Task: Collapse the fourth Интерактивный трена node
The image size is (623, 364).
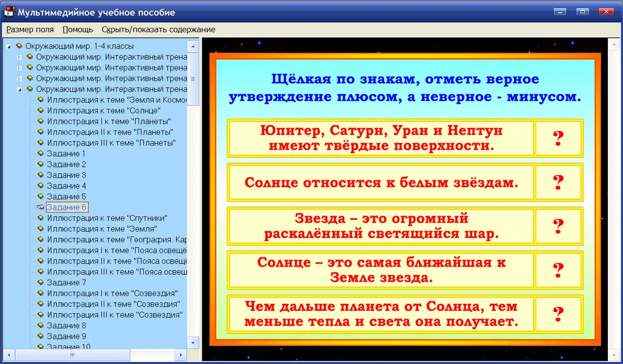Action: 20,89
